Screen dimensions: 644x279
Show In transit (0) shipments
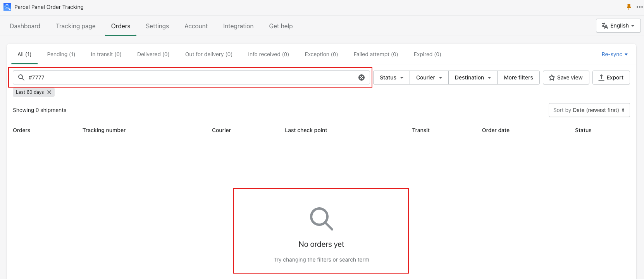(x=106, y=54)
